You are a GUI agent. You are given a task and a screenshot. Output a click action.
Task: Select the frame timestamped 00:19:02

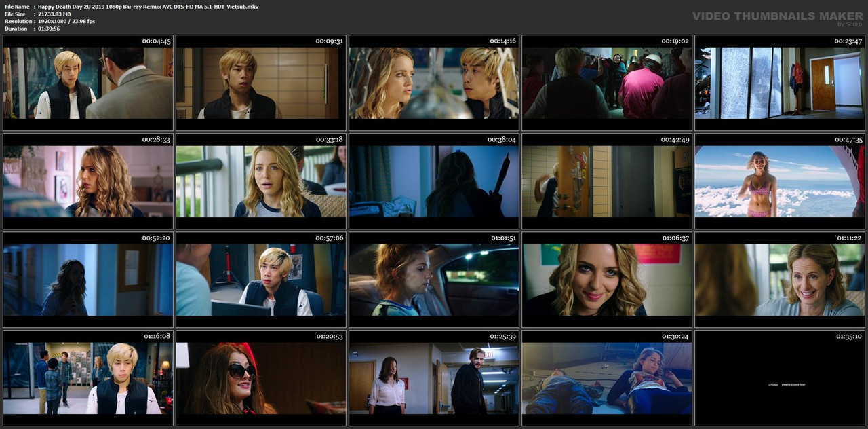(607, 83)
